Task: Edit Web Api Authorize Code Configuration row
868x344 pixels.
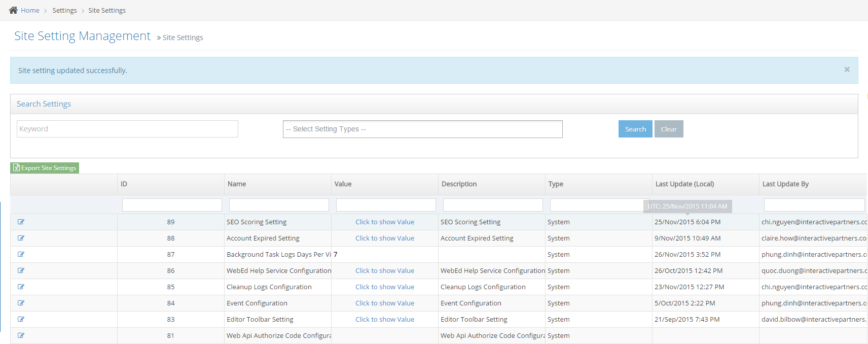Action: tap(21, 335)
